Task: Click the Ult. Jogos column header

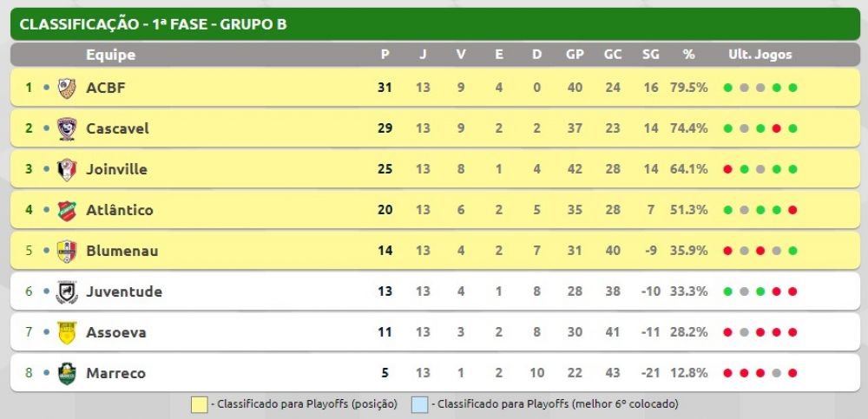Action: pyautogui.click(x=760, y=55)
